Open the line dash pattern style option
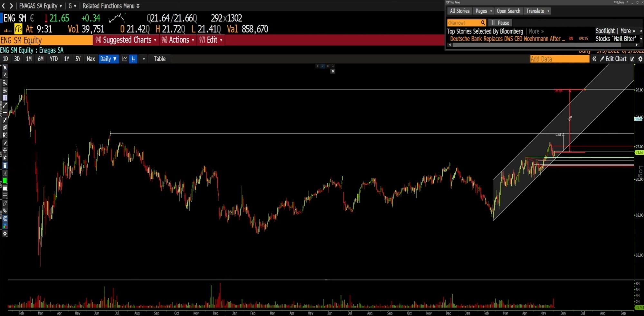This screenshot has height=316, width=644. point(5,196)
